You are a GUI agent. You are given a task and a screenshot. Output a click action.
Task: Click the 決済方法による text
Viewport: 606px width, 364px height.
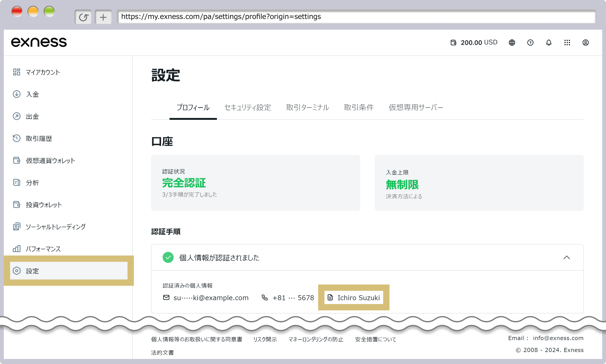(x=404, y=197)
